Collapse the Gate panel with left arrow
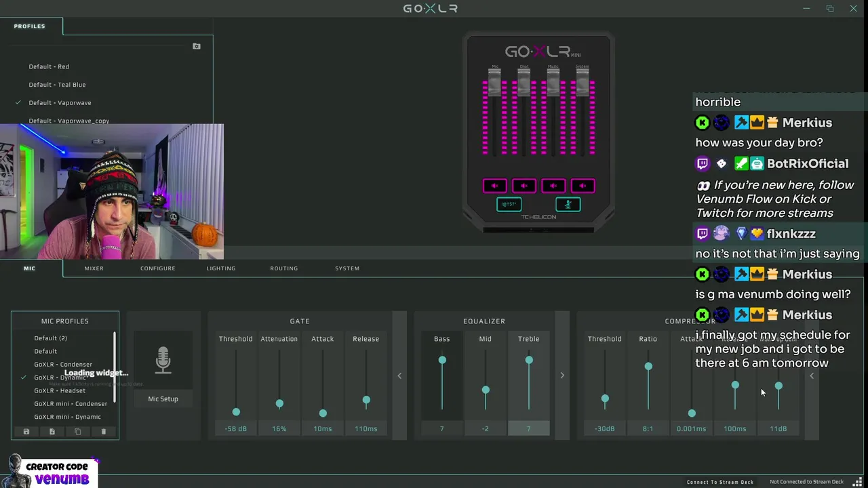The width and height of the screenshot is (868, 488). 399,375
